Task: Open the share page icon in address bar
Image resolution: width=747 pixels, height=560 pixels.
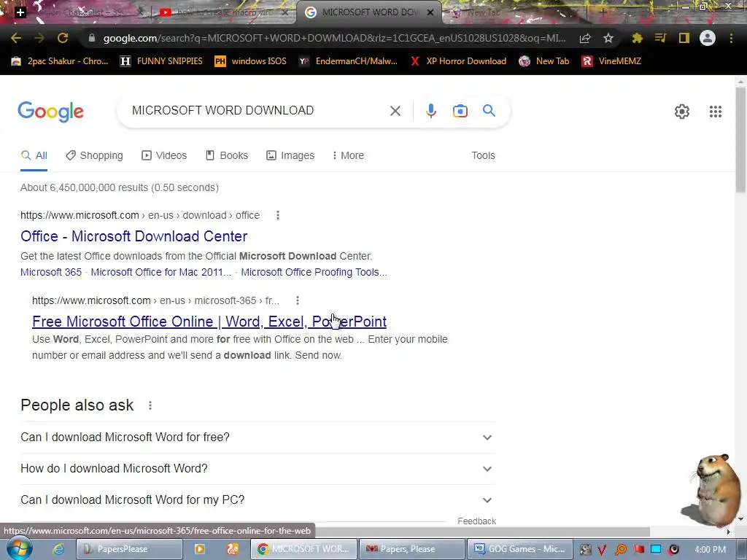Action: point(585,38)
